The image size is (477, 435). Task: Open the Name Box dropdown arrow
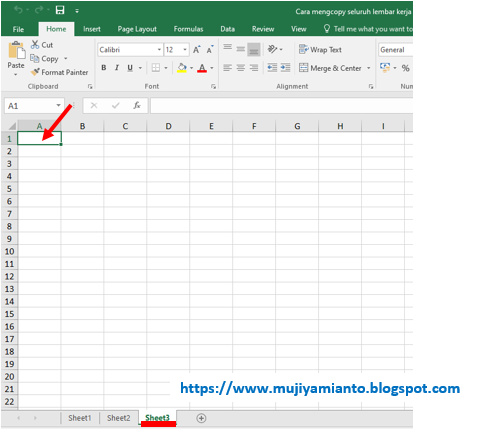[x=58, y=105]
